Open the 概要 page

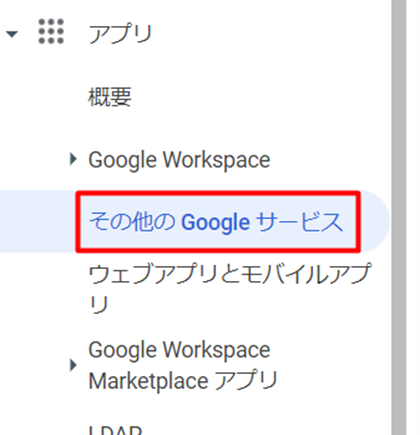[x=110, y=97]
